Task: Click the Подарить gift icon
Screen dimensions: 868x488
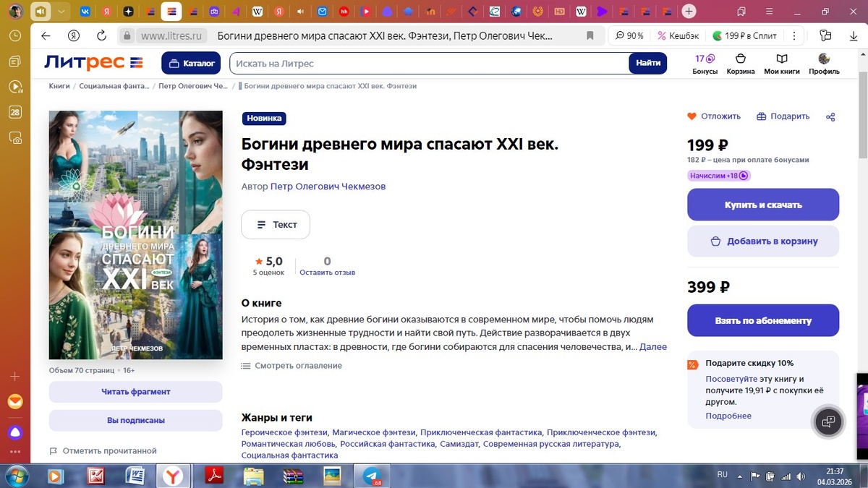Action: pos(761,116)
